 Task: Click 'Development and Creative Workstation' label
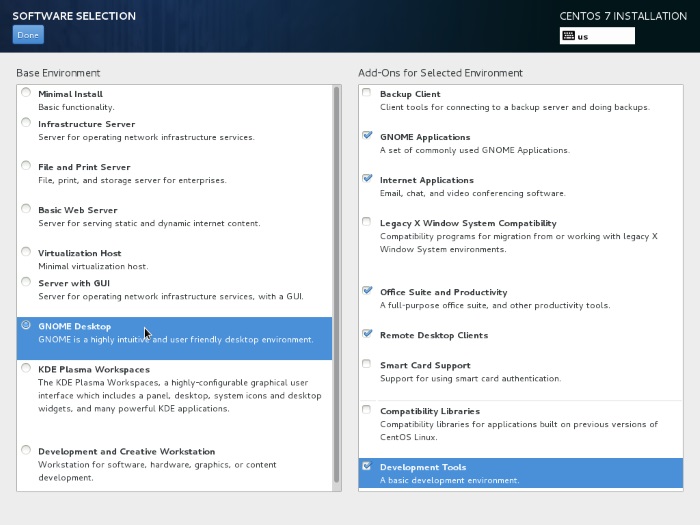(x=127, y=451)
